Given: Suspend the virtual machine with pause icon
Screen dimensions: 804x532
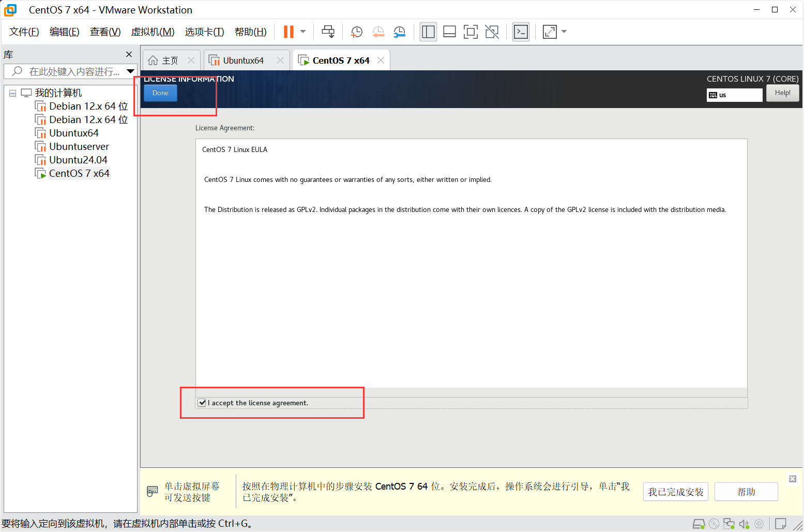Looking at the screenshot, I should pos(289,32).
